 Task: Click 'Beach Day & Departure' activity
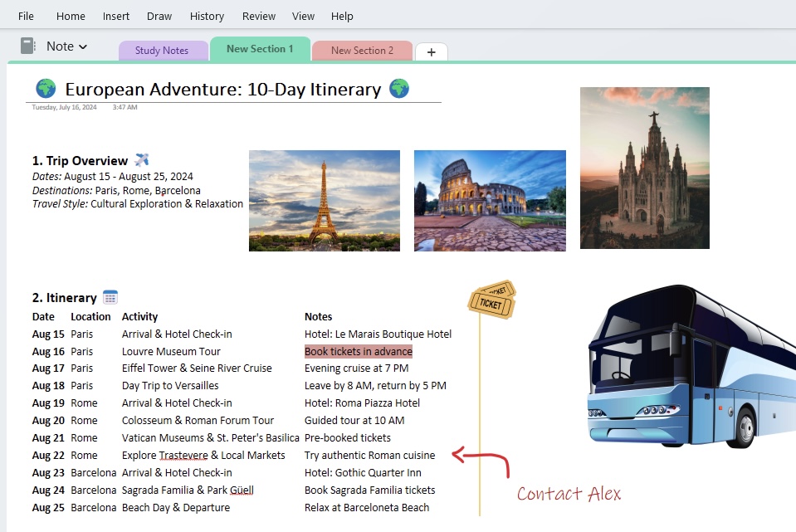point(176,508)
